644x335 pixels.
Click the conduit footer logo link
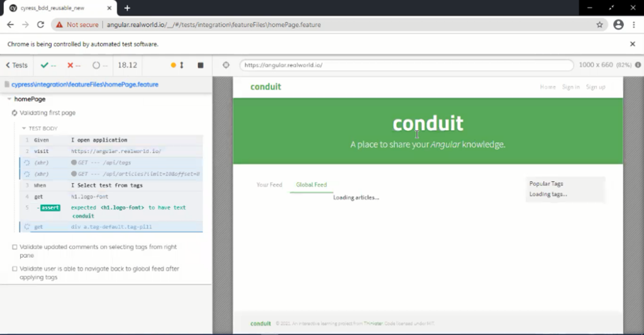[x=261, y=324]
